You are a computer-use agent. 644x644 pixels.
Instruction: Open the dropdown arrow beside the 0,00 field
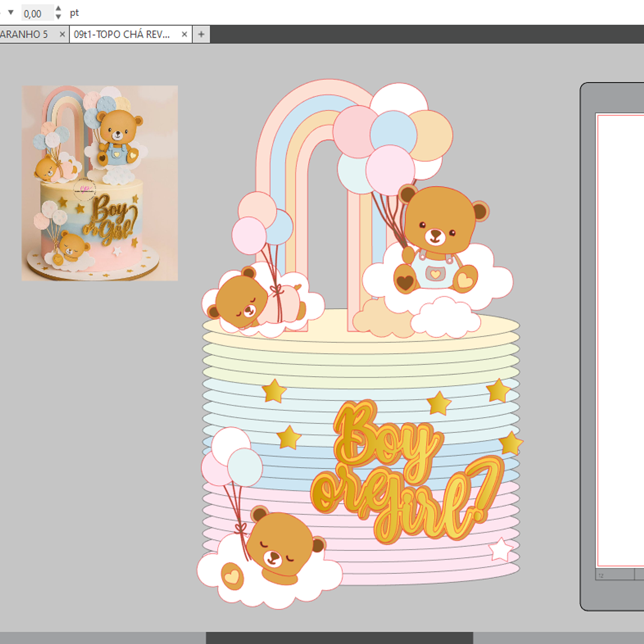click(11, 12)
